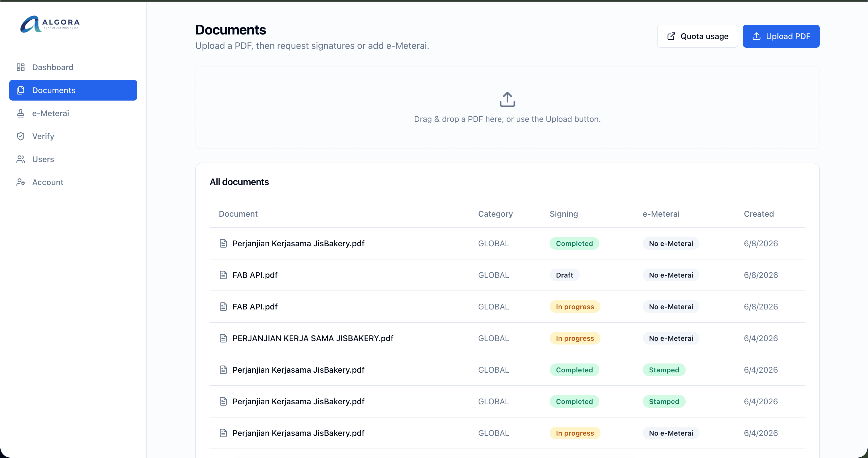Image resolution: width=868 pixels, height=458 pixels.
Task: Click the Documents sidebar icon
Action: pyautogui.click(x=21, y=90)
